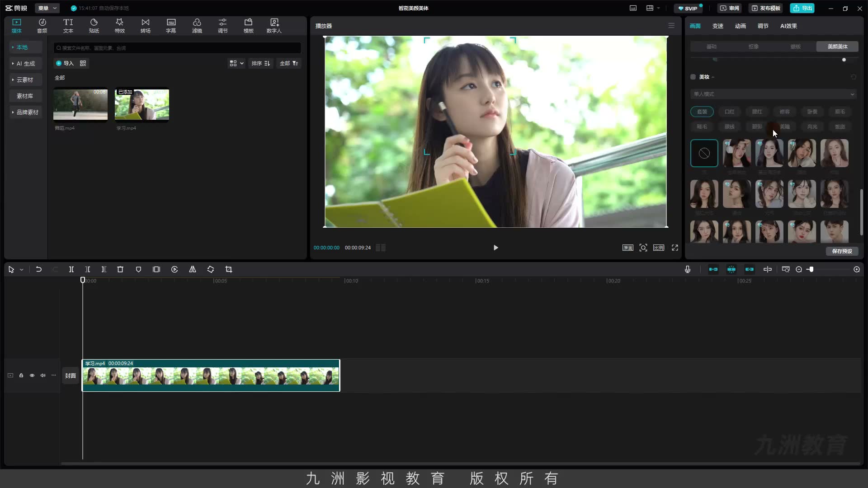
Task: Click the 保存预设 save preset button
Action: click(x=842, y=251)
